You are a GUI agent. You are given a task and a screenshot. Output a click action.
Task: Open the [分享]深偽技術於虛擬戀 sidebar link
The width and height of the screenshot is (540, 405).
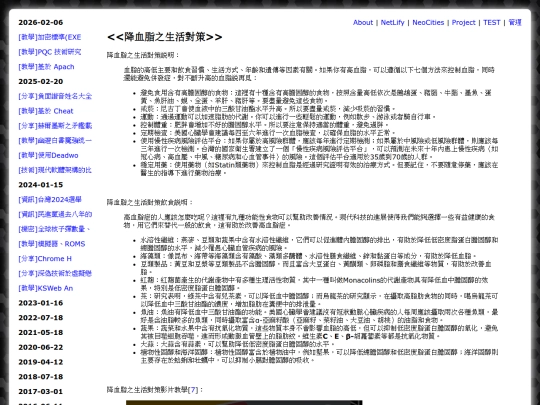[x=55, y=273]
